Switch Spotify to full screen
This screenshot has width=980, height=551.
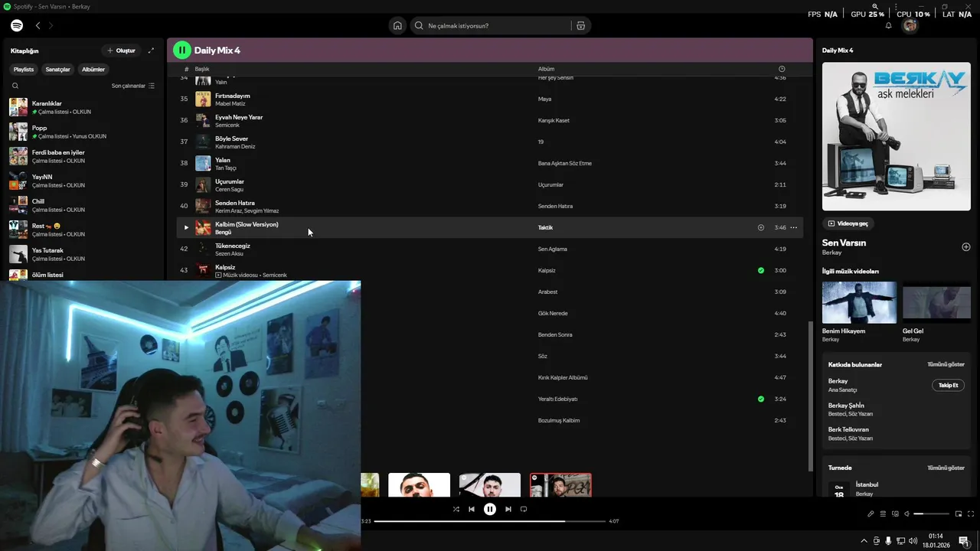tap(971, 514)
